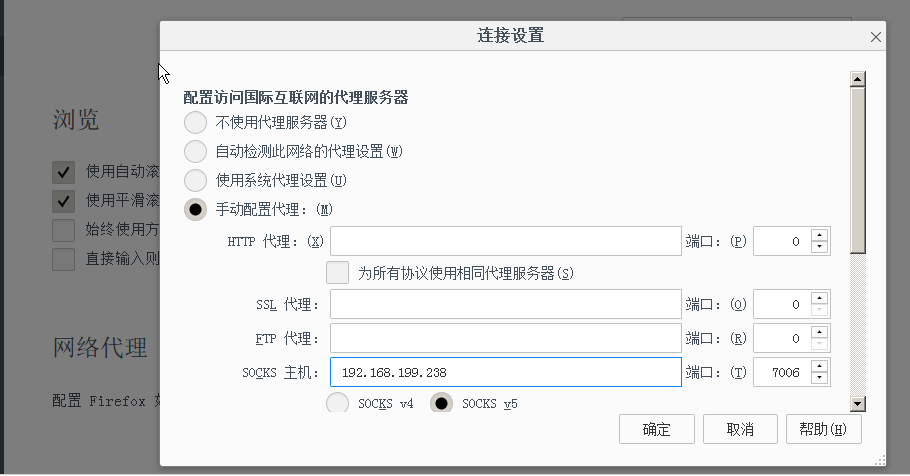Click into the HTTP 代理 text field
Viewport: 910px width, 476px height.
coord(505,241)
